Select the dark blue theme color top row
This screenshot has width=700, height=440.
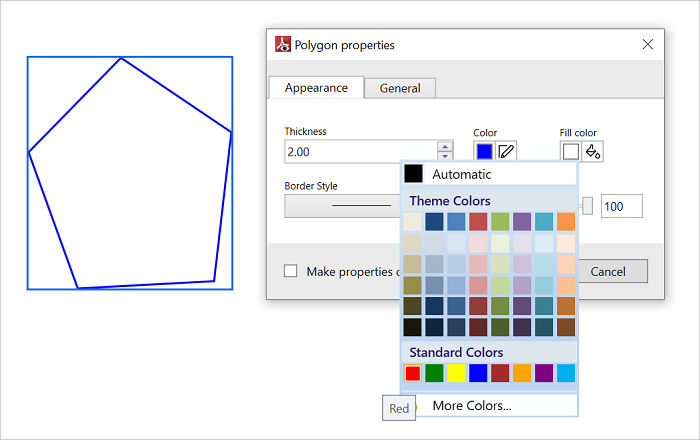[x=434, y=222]
